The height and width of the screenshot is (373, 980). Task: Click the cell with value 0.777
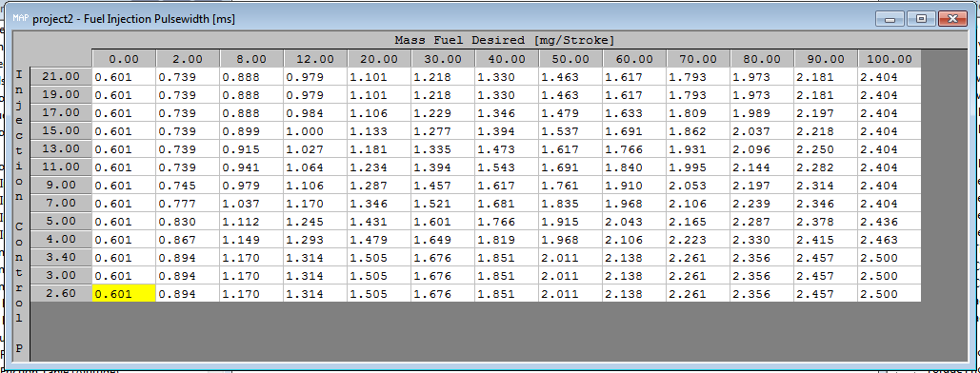point(189,204)
